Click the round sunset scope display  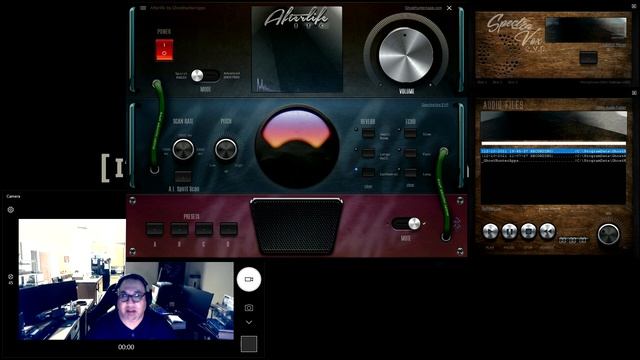pyautogui.click(x=297, y=146)
